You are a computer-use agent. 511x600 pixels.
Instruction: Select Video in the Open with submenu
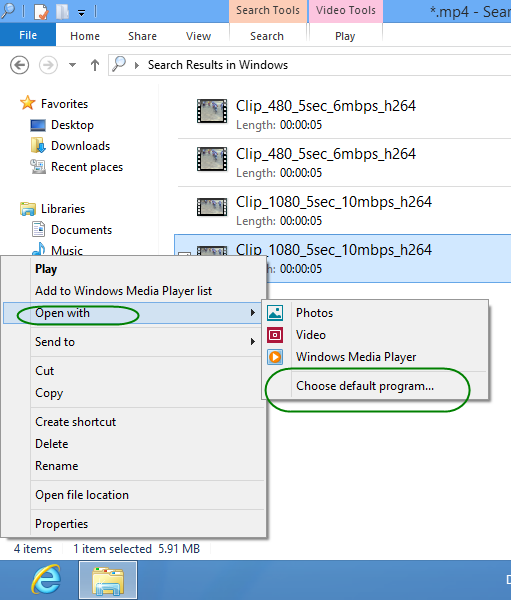(x=375, y=335)
